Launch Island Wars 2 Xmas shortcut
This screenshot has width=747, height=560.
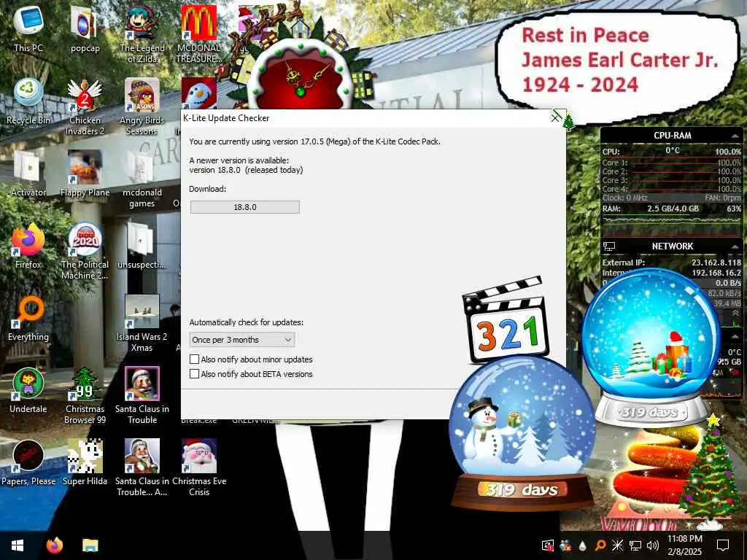[x=142, y=324]
